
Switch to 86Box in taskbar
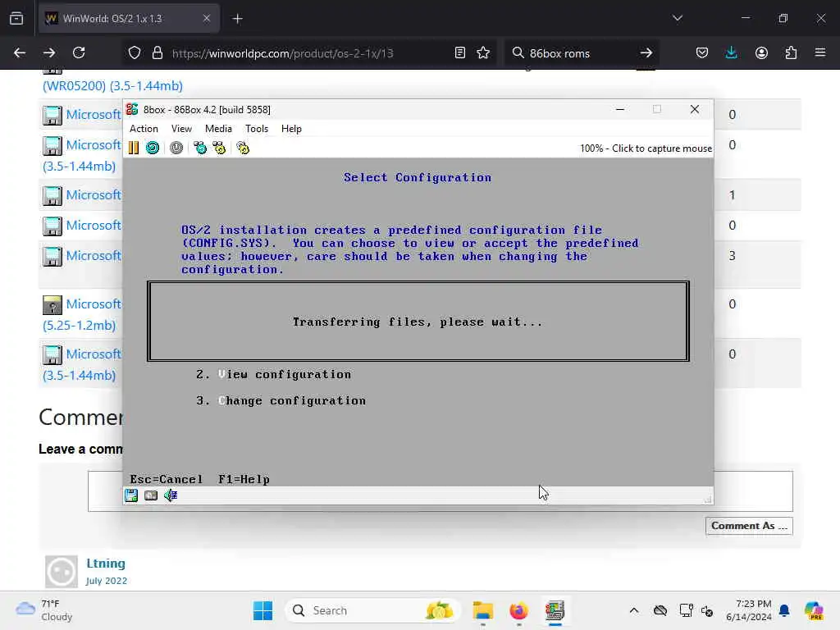point(555,610)
